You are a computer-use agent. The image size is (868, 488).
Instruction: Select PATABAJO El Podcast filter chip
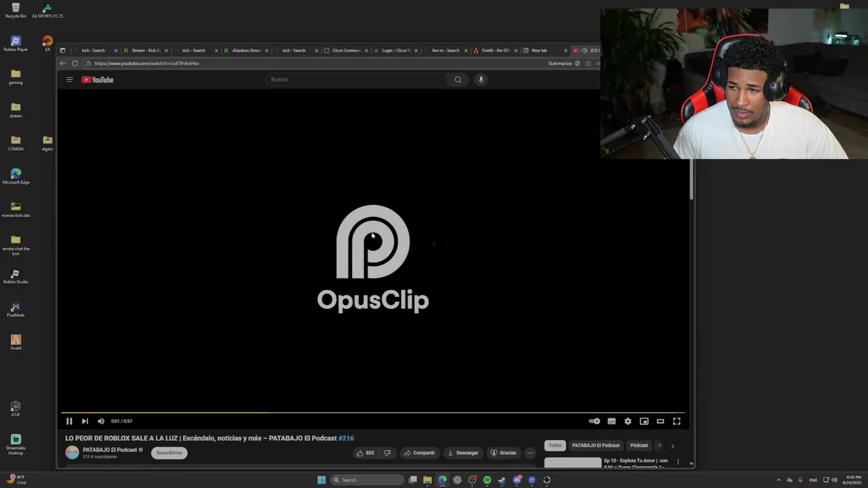tap(595, 445)
